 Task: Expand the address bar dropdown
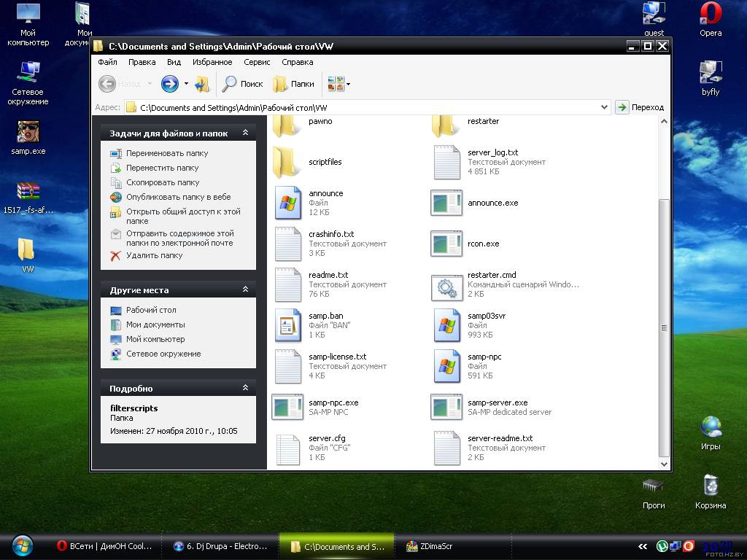(604, 107)
